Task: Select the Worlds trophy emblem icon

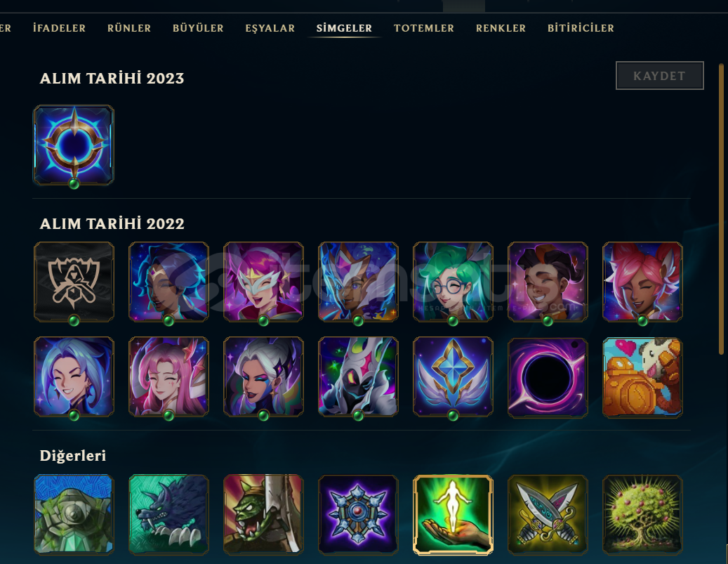Action: click(x=74, y=282)
